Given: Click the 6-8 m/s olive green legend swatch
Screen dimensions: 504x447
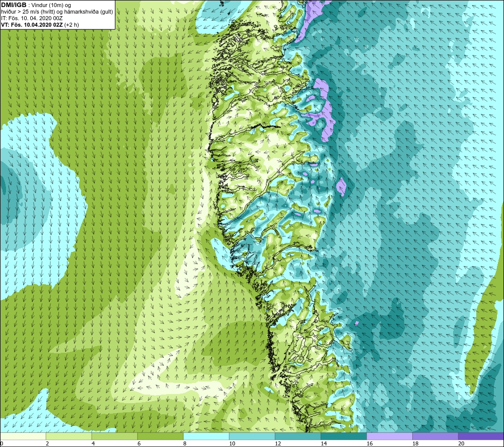Looking at the screenshot, I should pyautogui.click(x=160, y=436).
